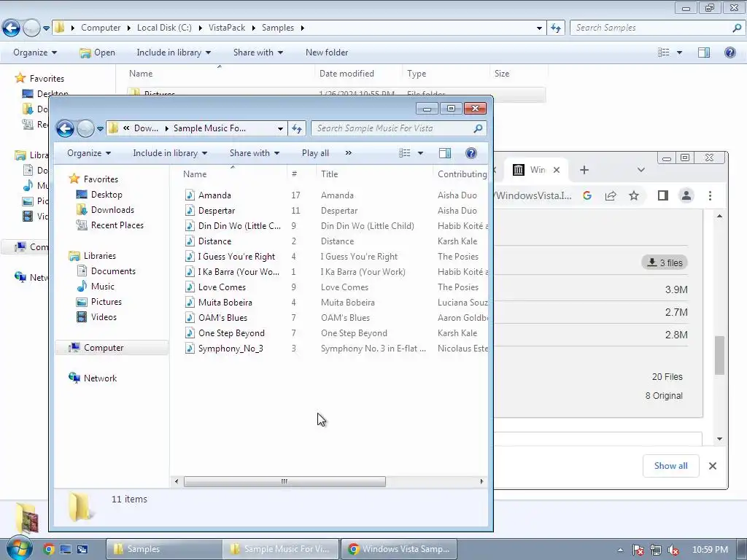Viewport: 747px width, 560px height.
Task: Go back in Sample Music window
Action: coord(65,128)
